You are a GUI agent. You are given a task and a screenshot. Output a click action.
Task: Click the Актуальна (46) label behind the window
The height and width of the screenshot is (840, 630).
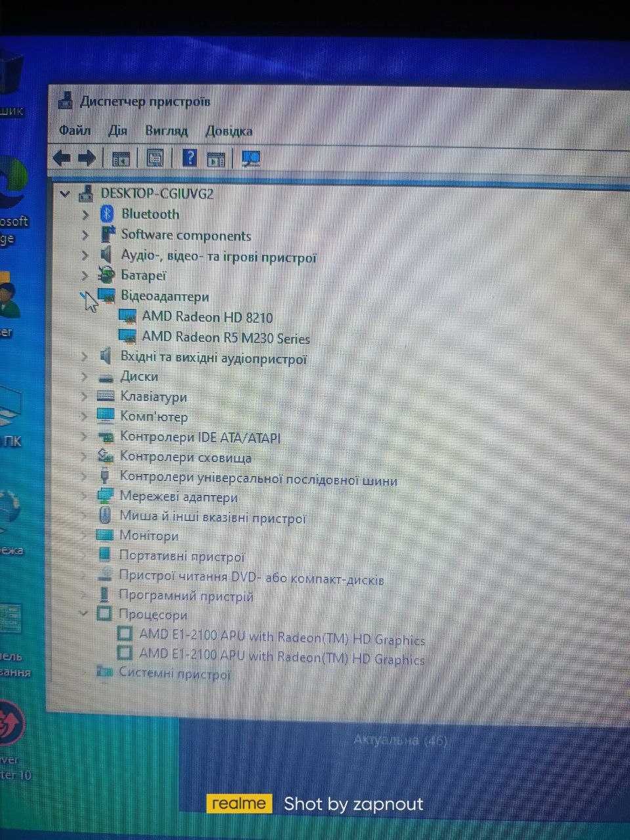400,740
